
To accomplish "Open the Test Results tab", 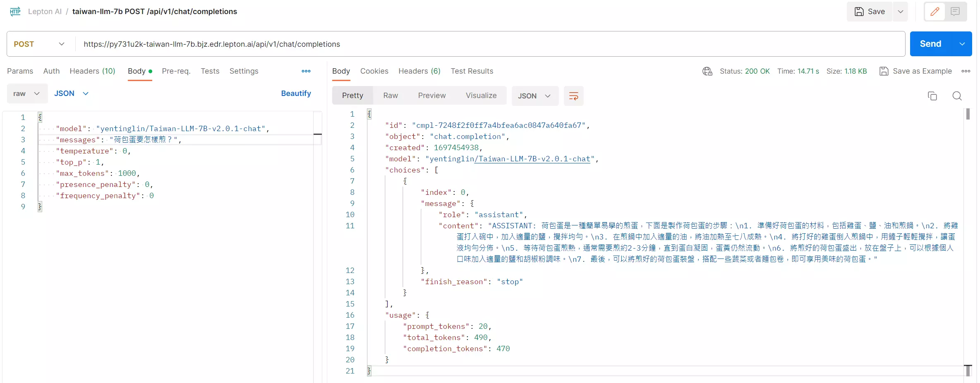I will (472, 71).
